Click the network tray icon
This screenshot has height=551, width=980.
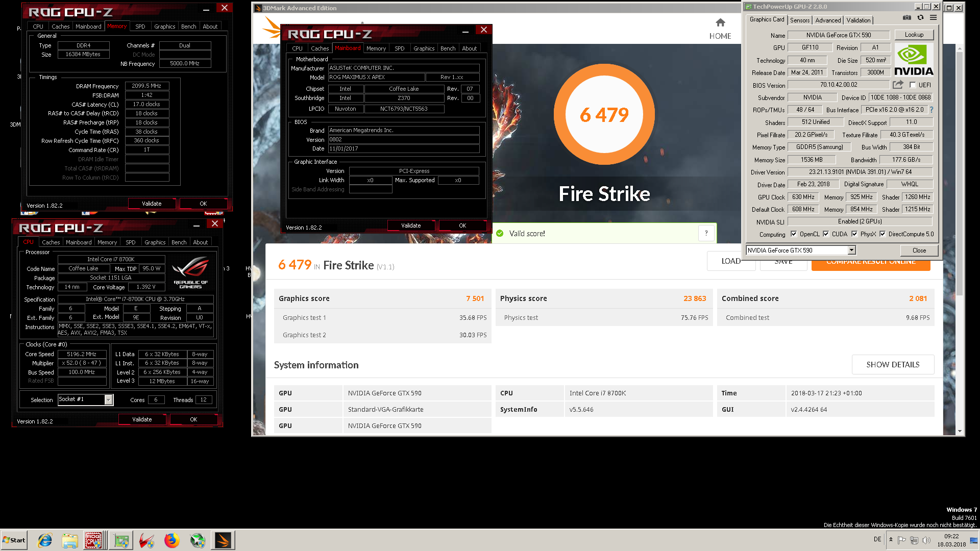point(914,540)
